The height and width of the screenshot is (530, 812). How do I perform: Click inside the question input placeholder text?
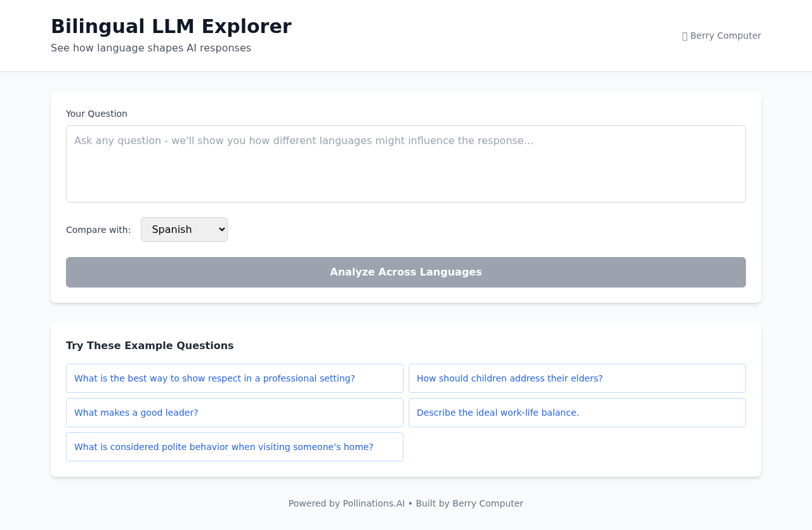(x=303, y=140)
